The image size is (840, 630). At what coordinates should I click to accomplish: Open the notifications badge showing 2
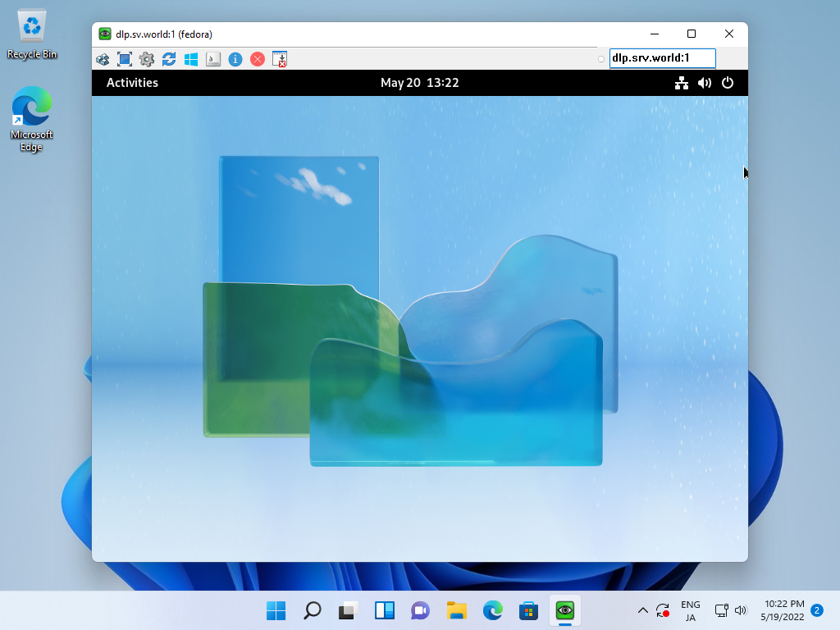[817, 610]
